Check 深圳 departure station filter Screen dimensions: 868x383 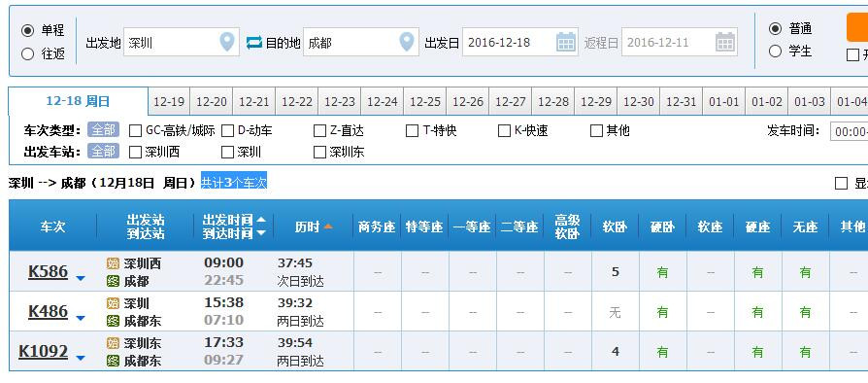point(227,152)
